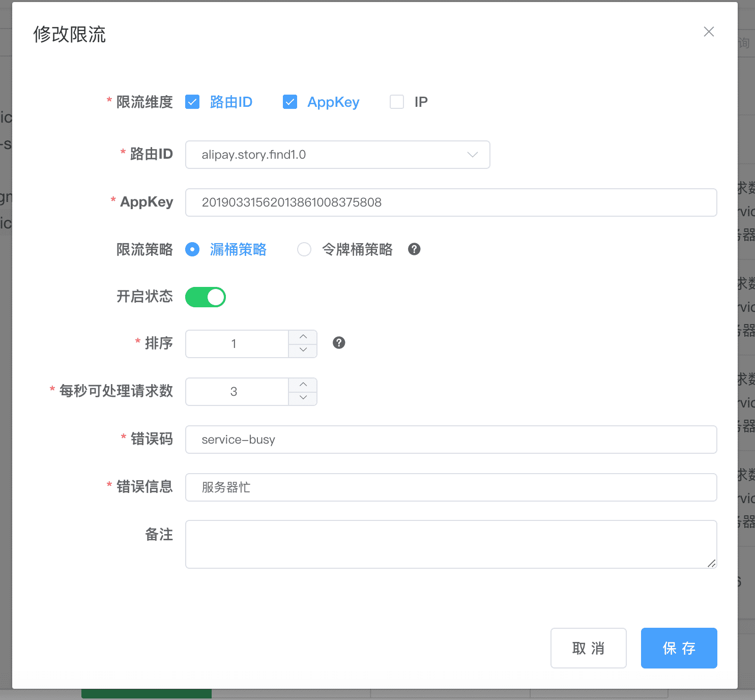755x700 pixels.
Task: Click the increment arrow for 排序
Action: coord(303,337)
